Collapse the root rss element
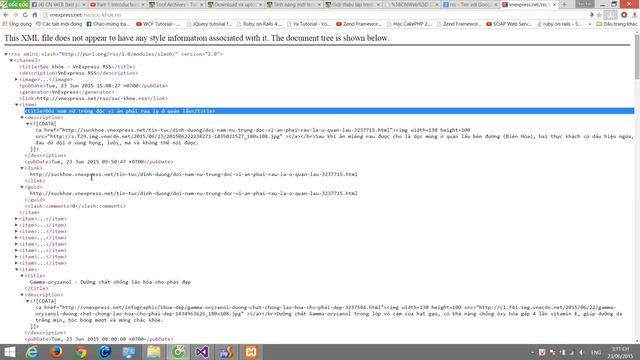The height and width of the screenshot is (360, 640). tap(6, 54)
